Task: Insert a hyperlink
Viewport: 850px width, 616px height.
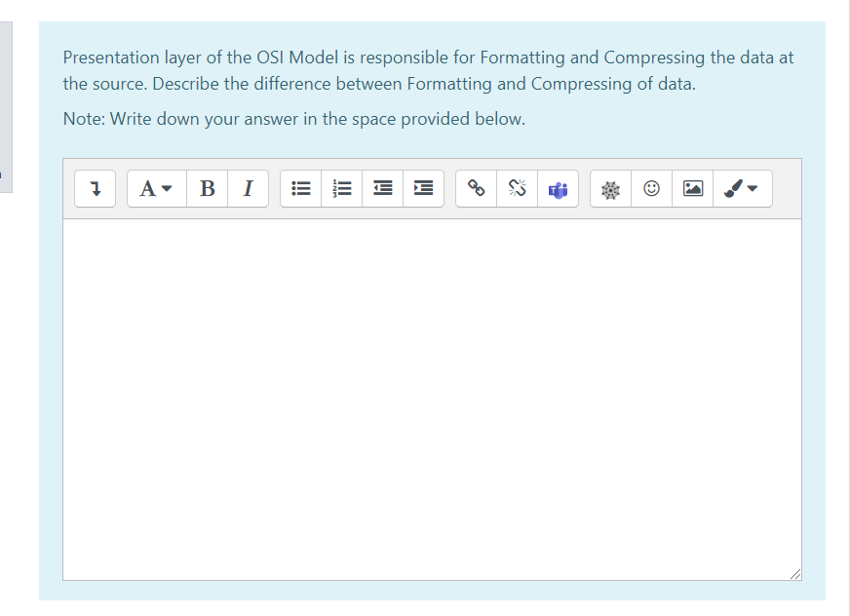Action: point(476,188)
